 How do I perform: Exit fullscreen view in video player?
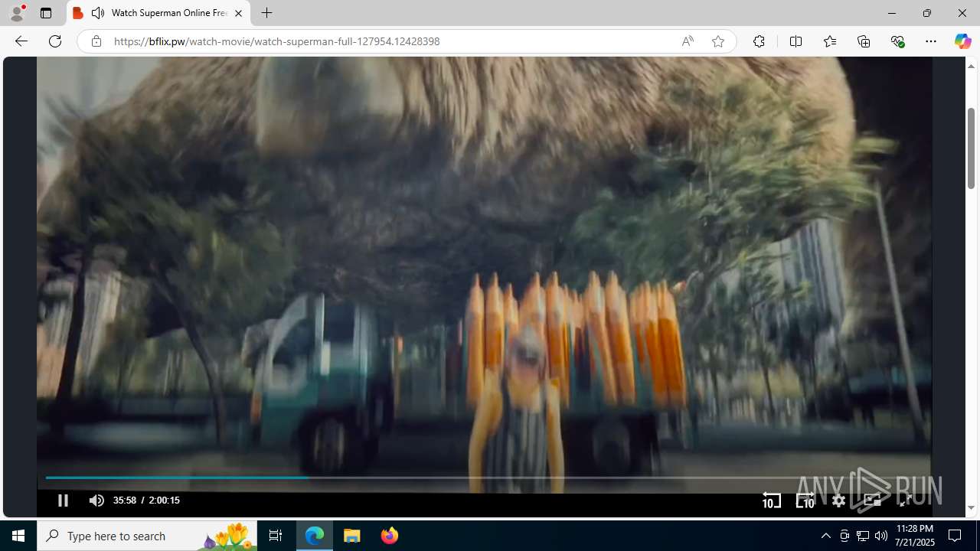(x=905, y=500)
